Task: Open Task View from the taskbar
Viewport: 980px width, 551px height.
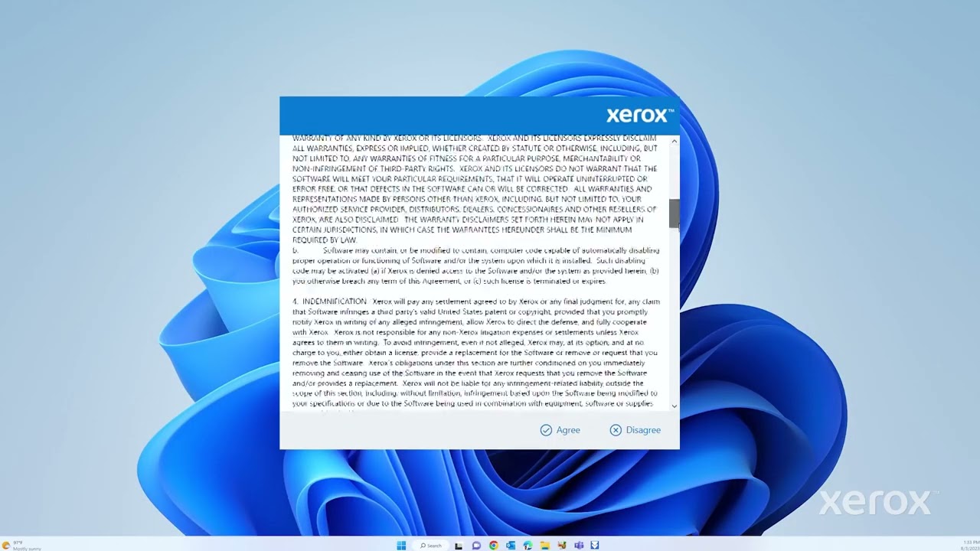Action: [459, 546]
